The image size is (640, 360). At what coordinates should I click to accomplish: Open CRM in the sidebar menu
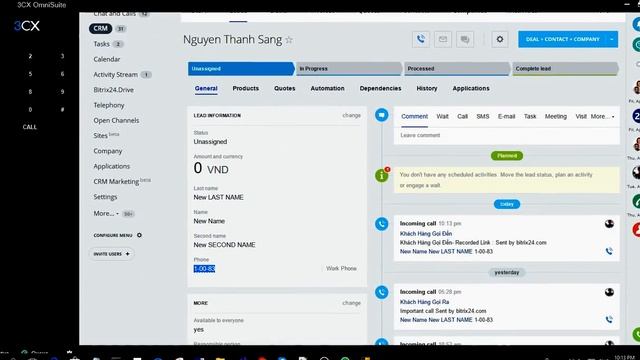point(100,29)
